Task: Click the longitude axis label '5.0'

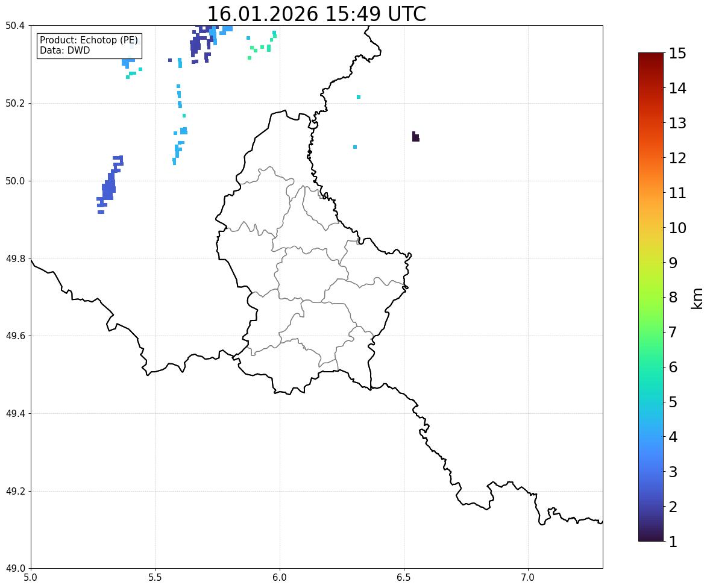Action: click(x=31, y=578)
